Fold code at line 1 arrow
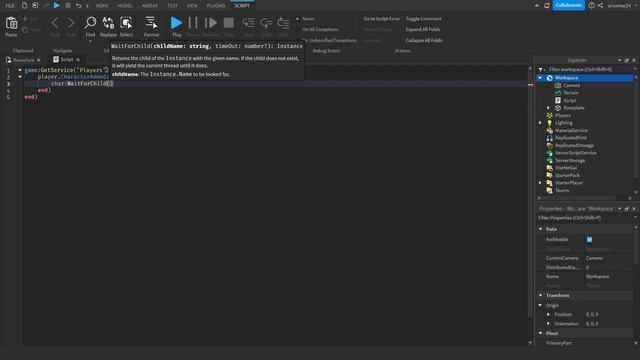The height and width of the screenshot is (360, 640). (20, 70)
